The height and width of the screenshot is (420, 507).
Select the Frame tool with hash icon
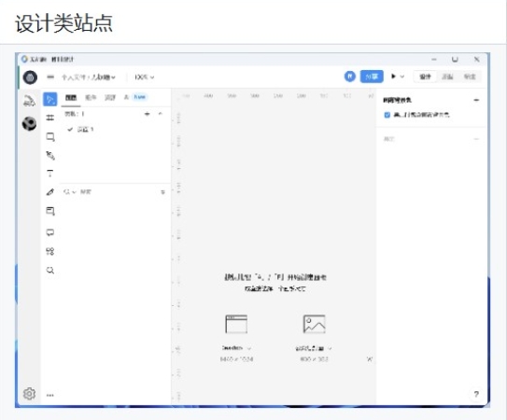50,118
